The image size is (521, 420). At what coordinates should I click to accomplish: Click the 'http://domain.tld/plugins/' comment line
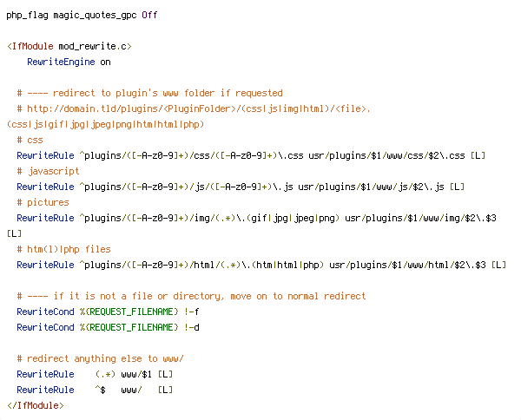pyautogui.click(x=194, y=108)
